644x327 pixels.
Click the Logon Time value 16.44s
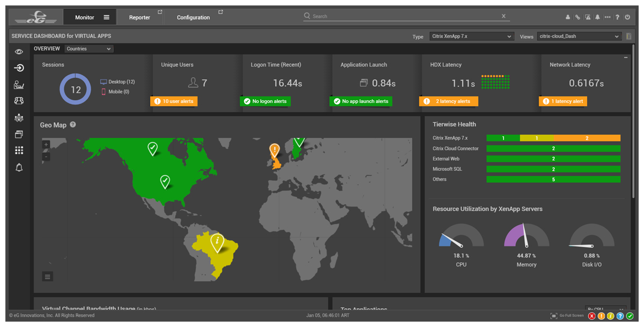pyautogui.click(x=287, y=83)
